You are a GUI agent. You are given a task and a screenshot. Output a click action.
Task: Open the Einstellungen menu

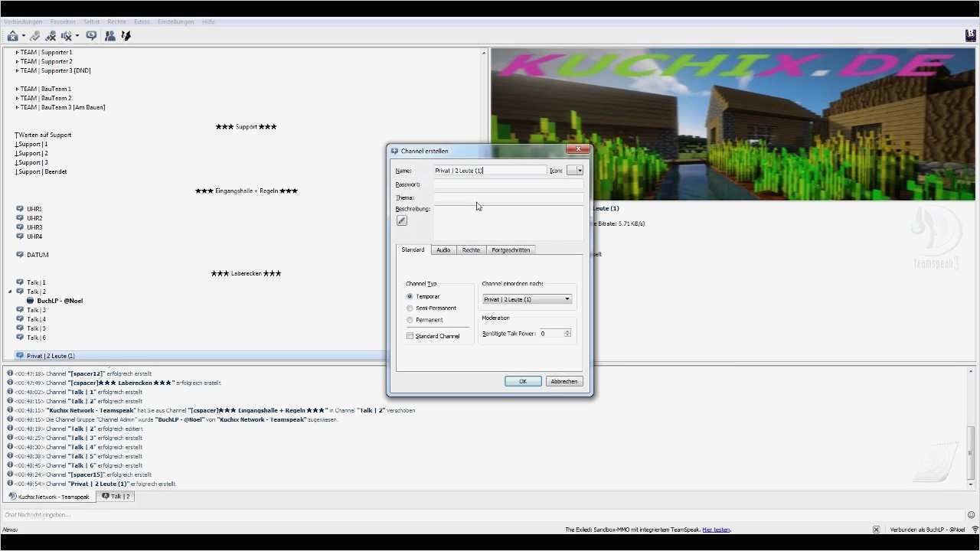pyautogui.click(x=175, y=22)
